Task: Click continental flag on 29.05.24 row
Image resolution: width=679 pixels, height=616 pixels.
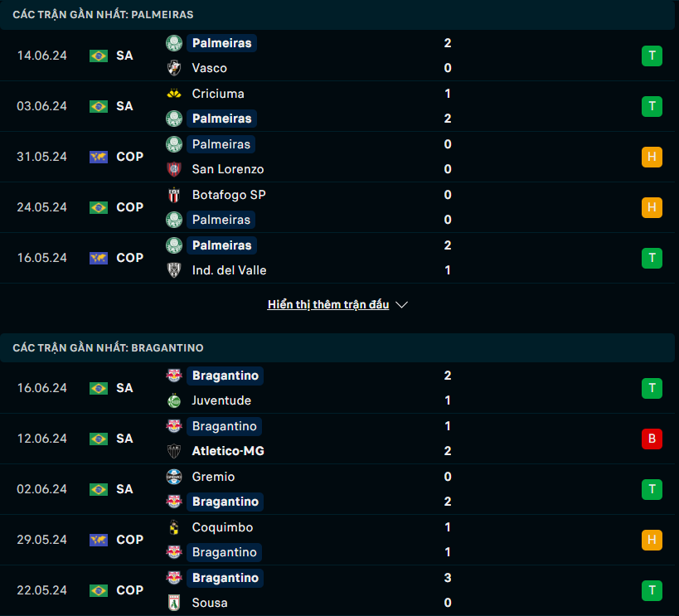Action: click(99, 540)
